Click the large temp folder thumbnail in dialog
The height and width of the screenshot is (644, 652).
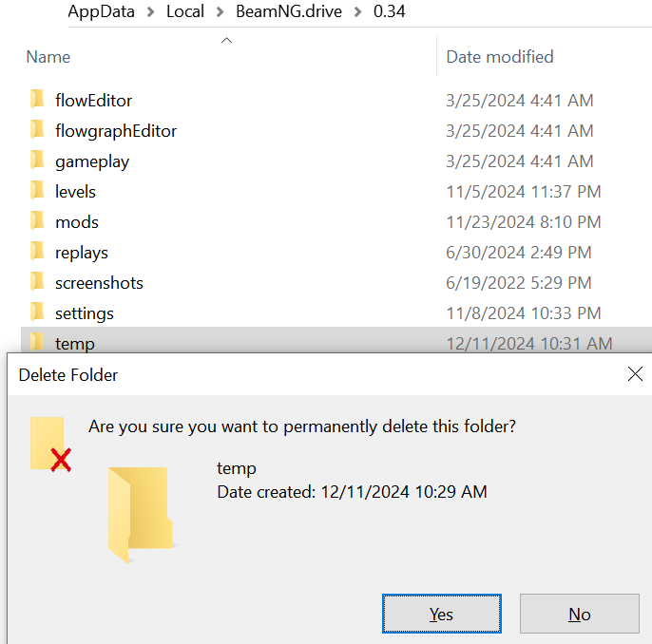141,515
